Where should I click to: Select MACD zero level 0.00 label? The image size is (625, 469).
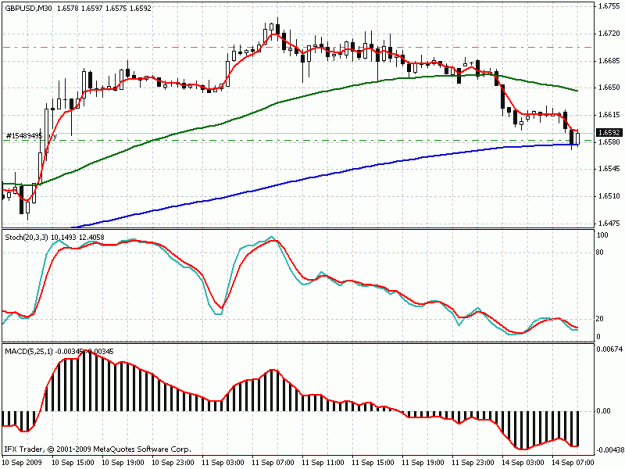pyautogui.click(x=604, y=411)
